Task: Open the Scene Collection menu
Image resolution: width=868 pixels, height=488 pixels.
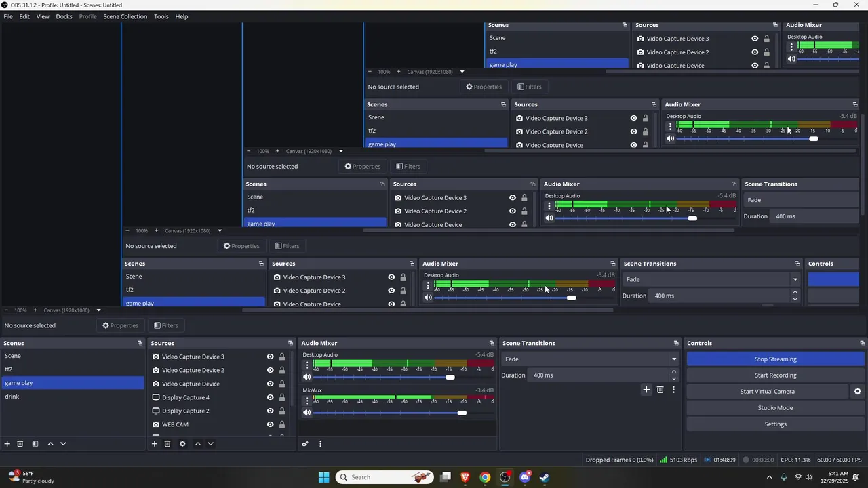Action: (x=125, y=16)
